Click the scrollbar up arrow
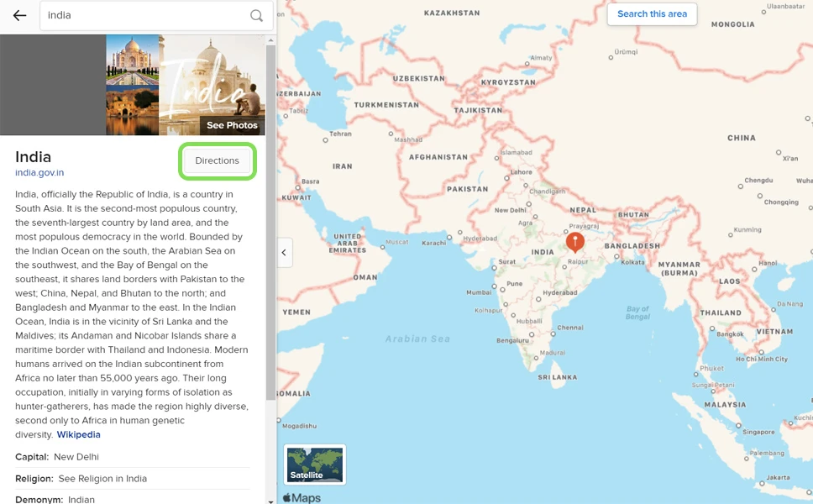813x504 pixels. [270, 40]
